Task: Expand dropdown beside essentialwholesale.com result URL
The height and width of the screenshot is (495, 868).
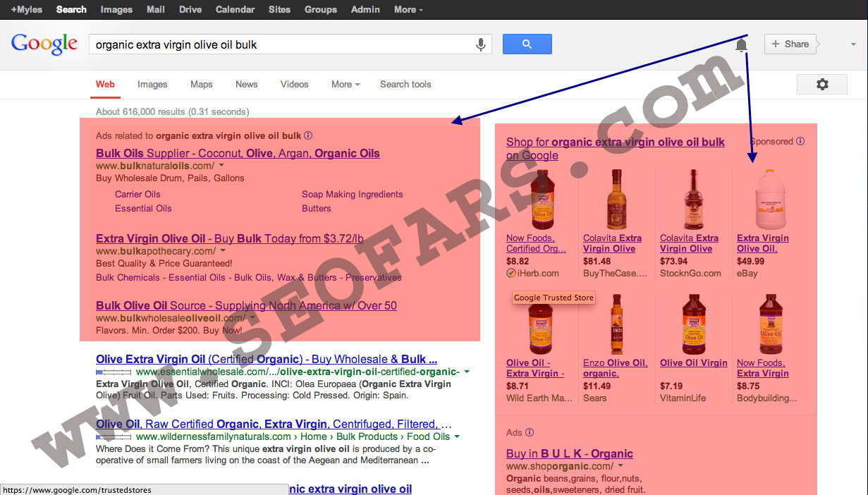Action: [x=467, y=372]
